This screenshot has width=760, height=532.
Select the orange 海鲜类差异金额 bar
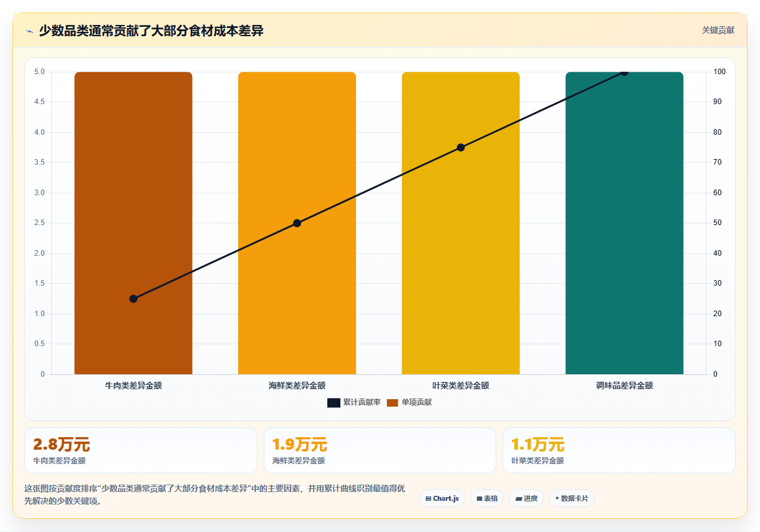[x=297, y=223]
